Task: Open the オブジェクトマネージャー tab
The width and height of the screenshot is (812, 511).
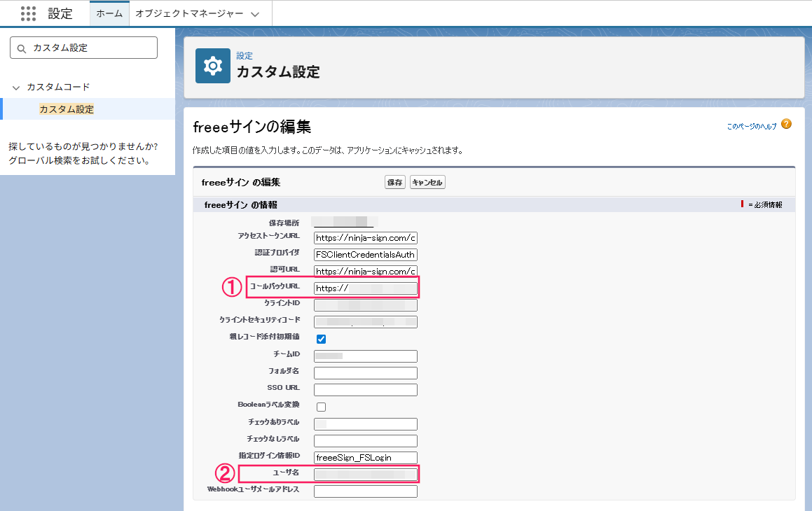Action: click(189, 13)
